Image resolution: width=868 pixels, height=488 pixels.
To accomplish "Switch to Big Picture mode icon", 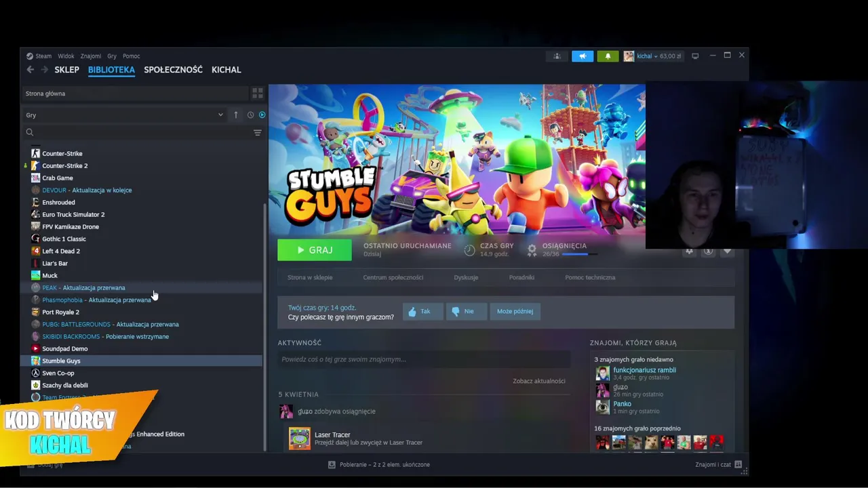I will click(x=695, y=56).
